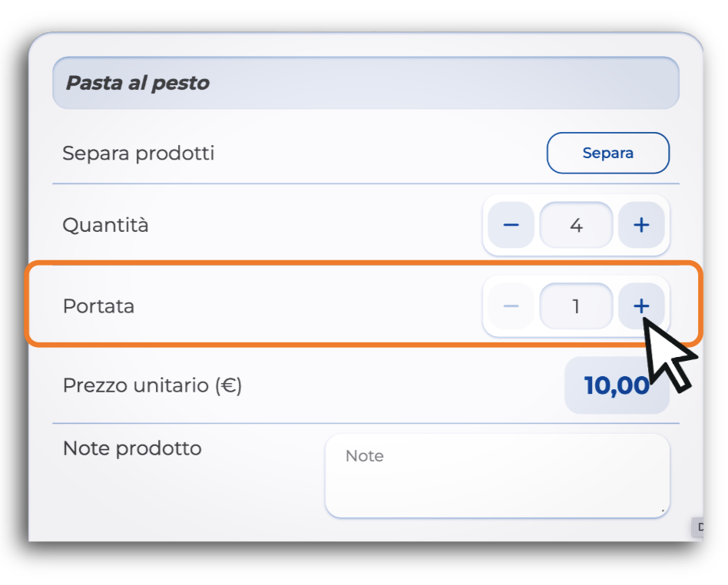This screenshot has width=728, height=585.
Task: Increase Portata with the plus icon
Action: pos(641,306)
